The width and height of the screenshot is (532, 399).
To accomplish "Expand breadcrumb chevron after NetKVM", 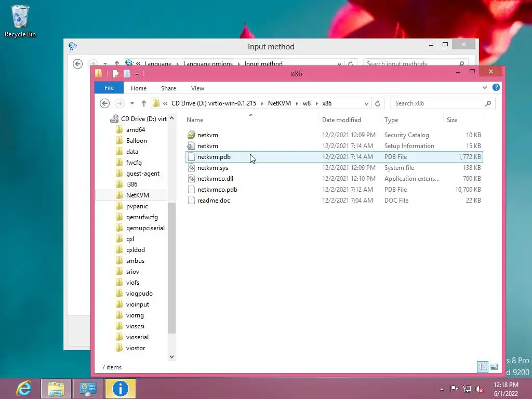I will point(297,103).
